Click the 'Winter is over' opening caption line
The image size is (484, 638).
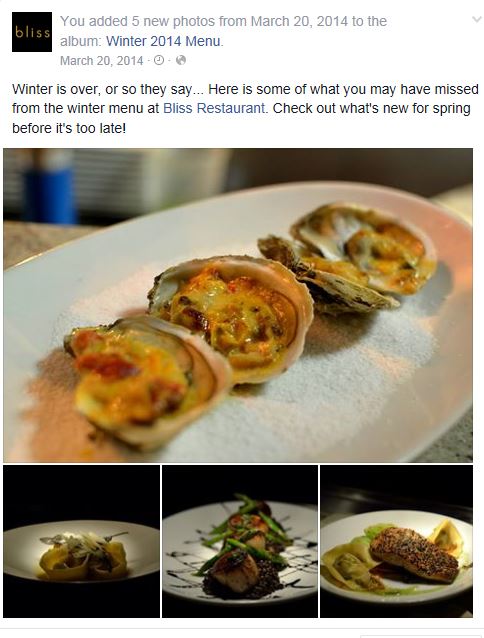coord(245,89)
